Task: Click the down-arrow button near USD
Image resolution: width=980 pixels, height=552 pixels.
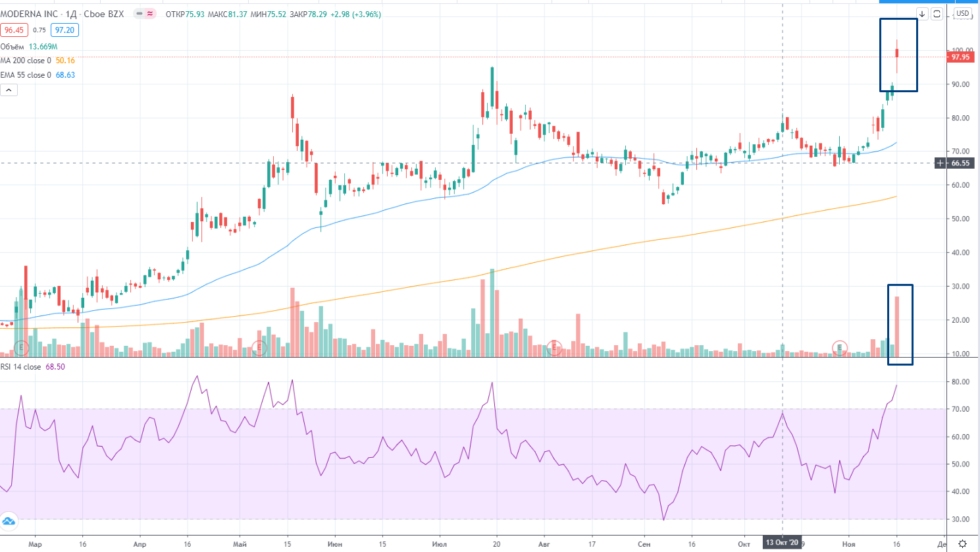Action: pyautogui.click(x=922, y=14)
